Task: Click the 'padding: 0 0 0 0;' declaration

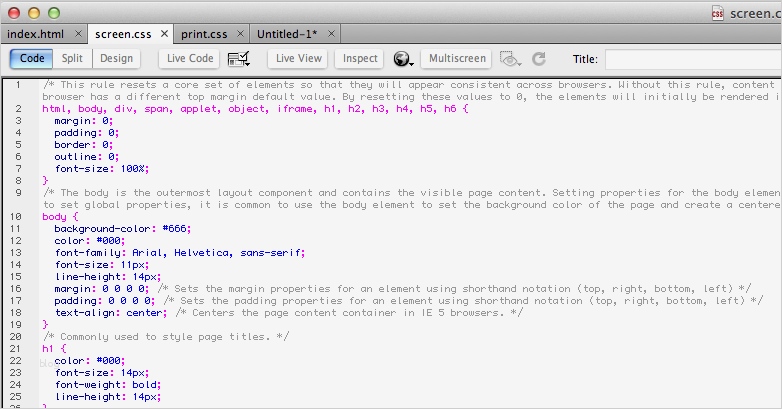Action: coord(105,300)
